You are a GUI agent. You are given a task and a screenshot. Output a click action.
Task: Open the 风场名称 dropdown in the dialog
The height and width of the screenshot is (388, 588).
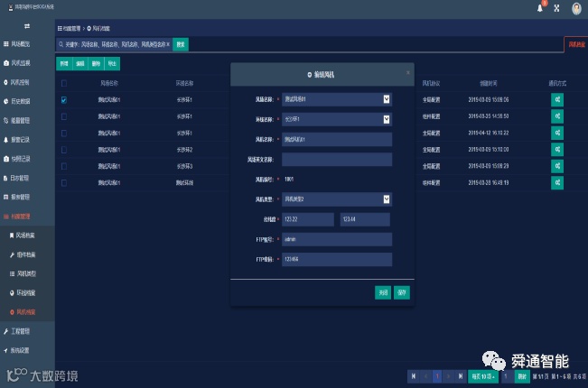coord(337,99)
